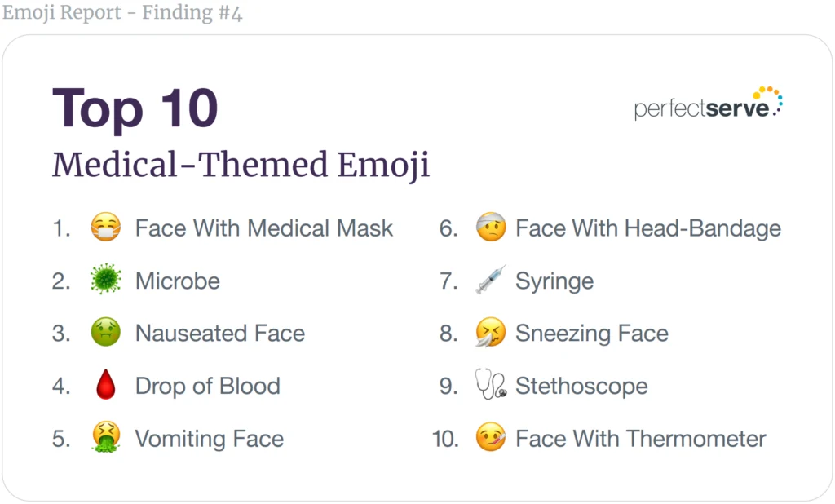Click the "Face With Thermometer" label
The width and height of the screenshot is (835, 504).
[641, 439]
